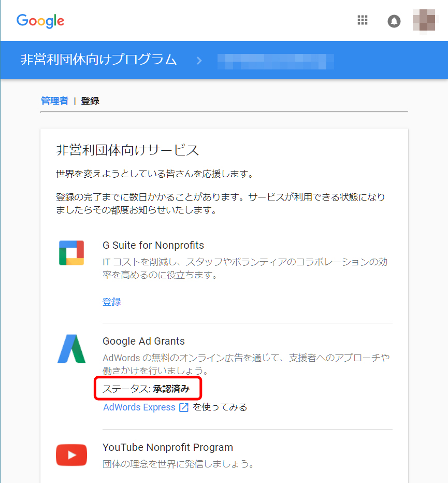The width and height of the screenshot is (448, 483).
Task: Click the YouTube Nonprofit Program icon
Action: click(71, 455)
